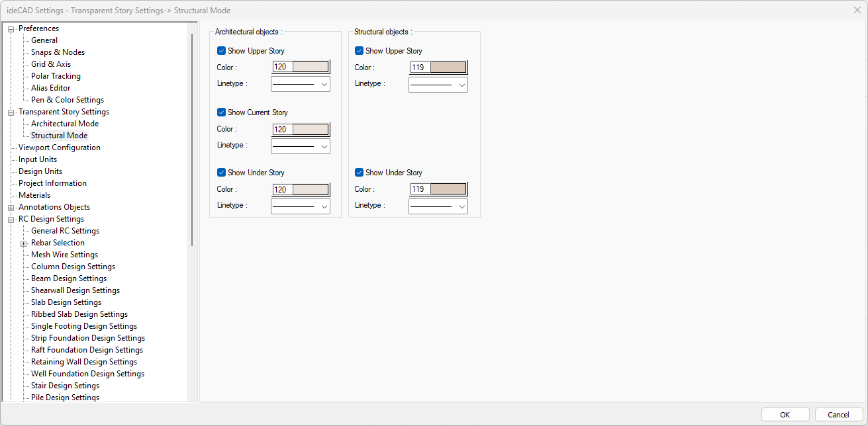Open Column Design Settings page
868x426 pixels.
(x=73, y=267)
